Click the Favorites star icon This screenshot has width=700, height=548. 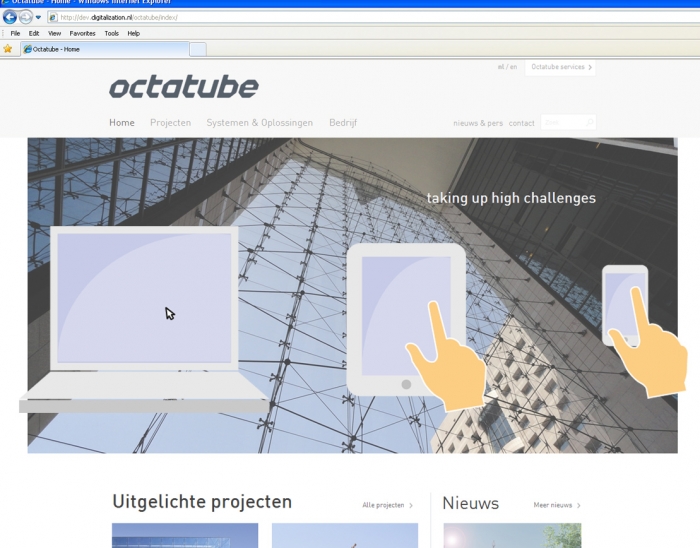pyautogui.click(x=8, y=48)
